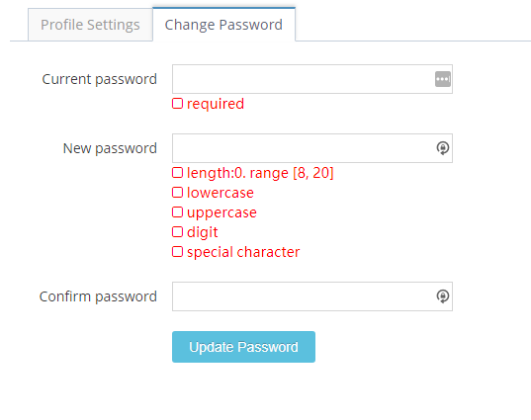Click the New password label
The image size is (531, 420).
click(110, 148)
